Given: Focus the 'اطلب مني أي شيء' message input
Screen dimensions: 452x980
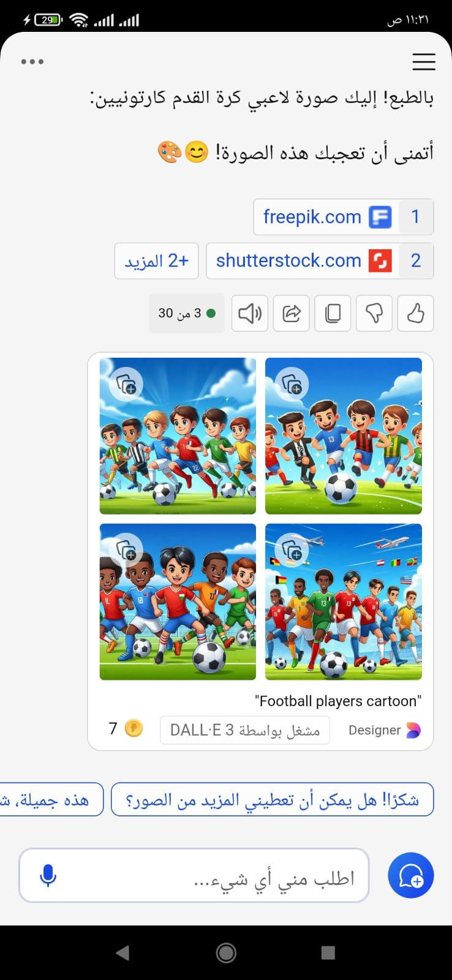Looking at the screenshot, I should point(194,875).
